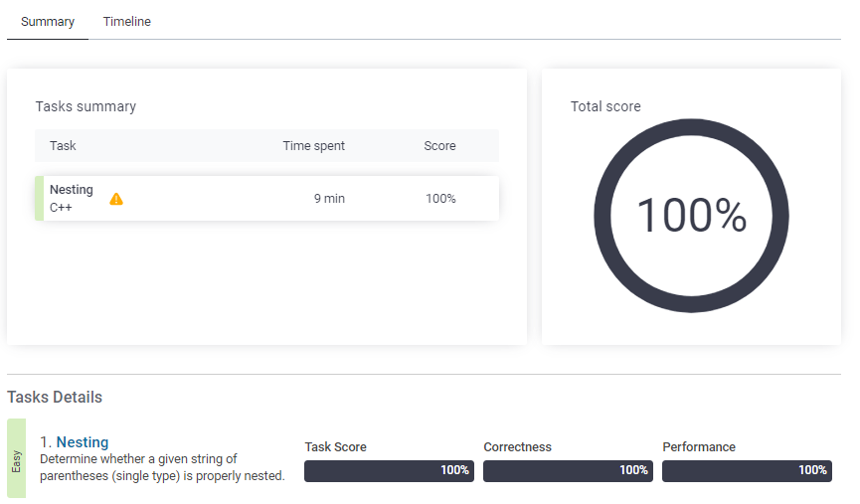Image resolution: width=860 pixels, height=504 pixels.
Task: Click the Task Score progress bar
Action: pyautogui.click(x=389, y=471)
